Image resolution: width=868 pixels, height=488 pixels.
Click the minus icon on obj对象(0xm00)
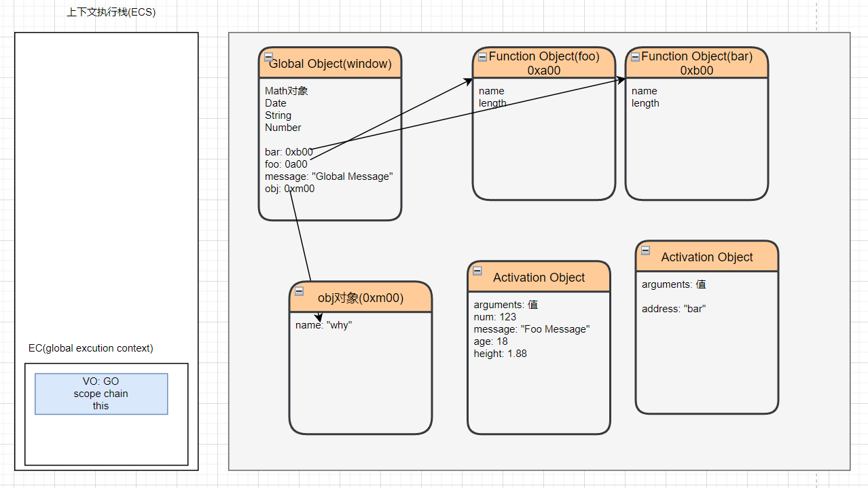pos(300,291)
